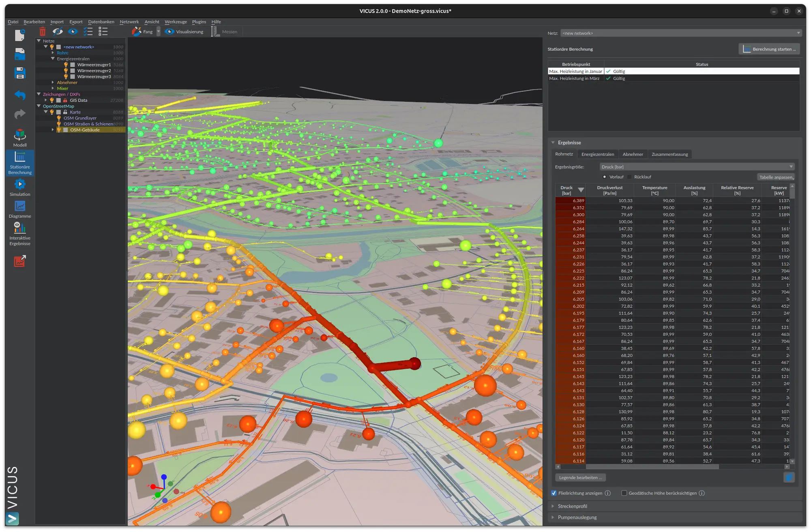The height and width of the screenshot is (532, 811).
Task: Click Berechnung starten button
Action: [769, 49]
